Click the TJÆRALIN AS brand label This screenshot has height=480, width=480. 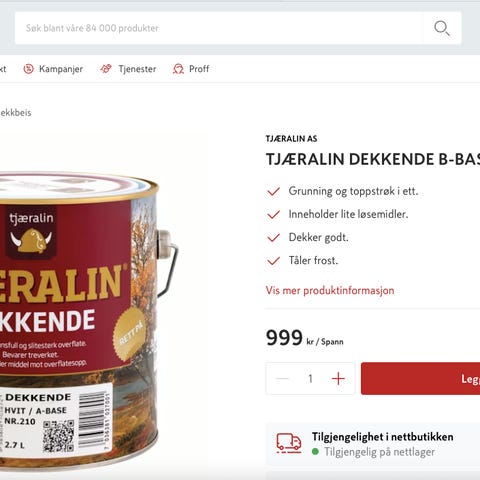point(291,139)
